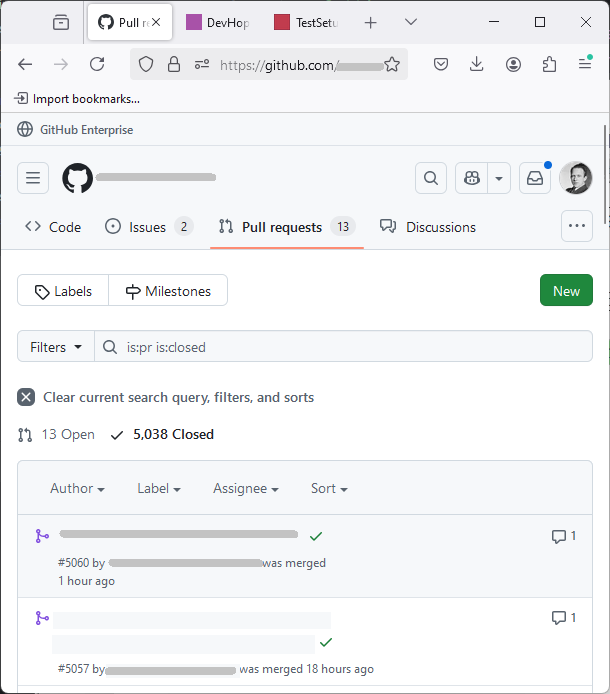Open pull request #5060 title

(178, 534)
